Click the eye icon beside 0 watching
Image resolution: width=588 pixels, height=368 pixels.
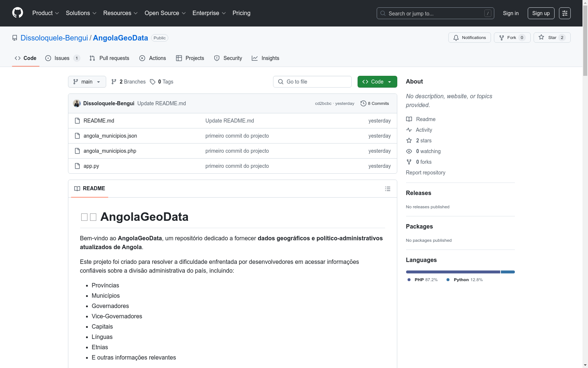tap(409, 151)
